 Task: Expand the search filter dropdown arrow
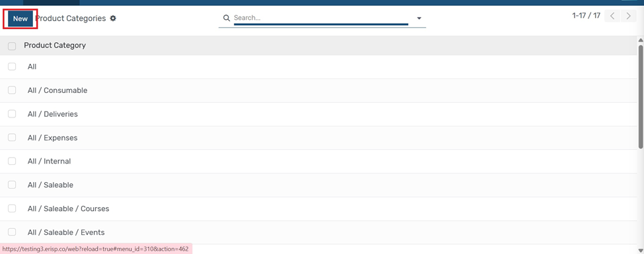point(419,18)
